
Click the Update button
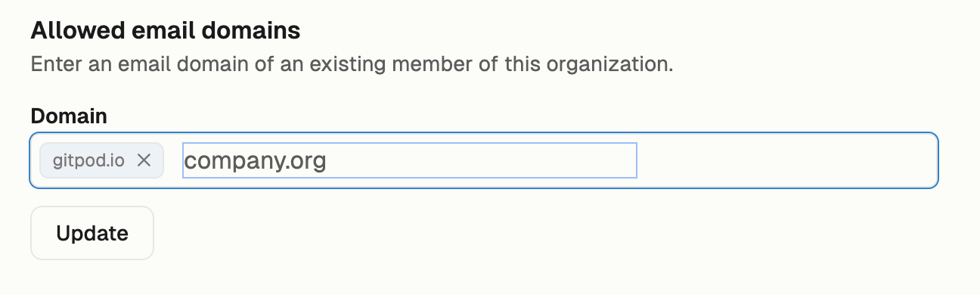pyautogui.click(x=92, y=233)
